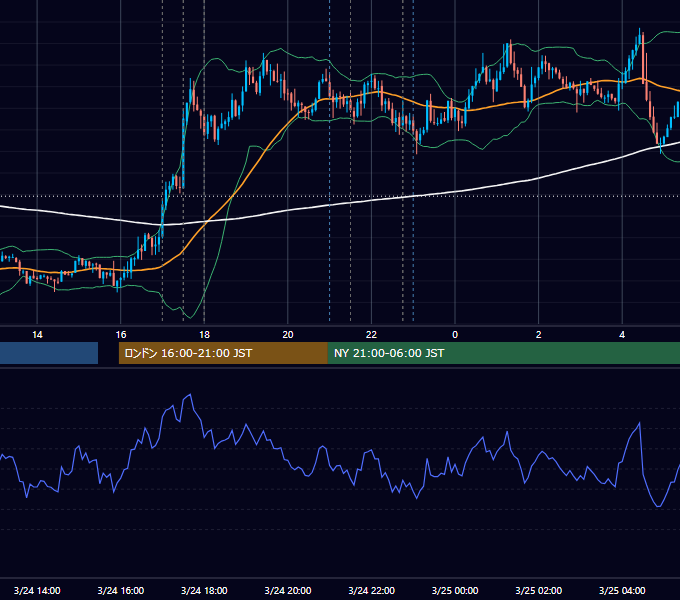Click the 3/24 22:00 date label
Screen dimensions: 680x600
click(x=372, y=590)
